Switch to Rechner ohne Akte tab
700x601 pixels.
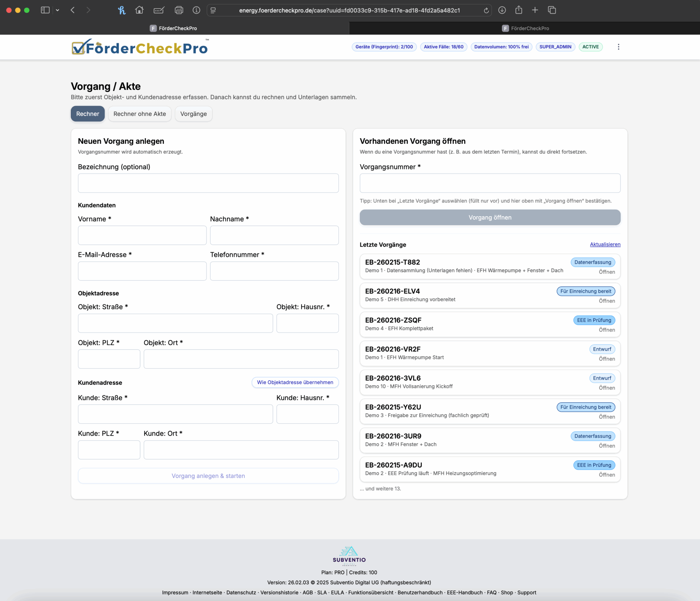(x=139, y=114)
